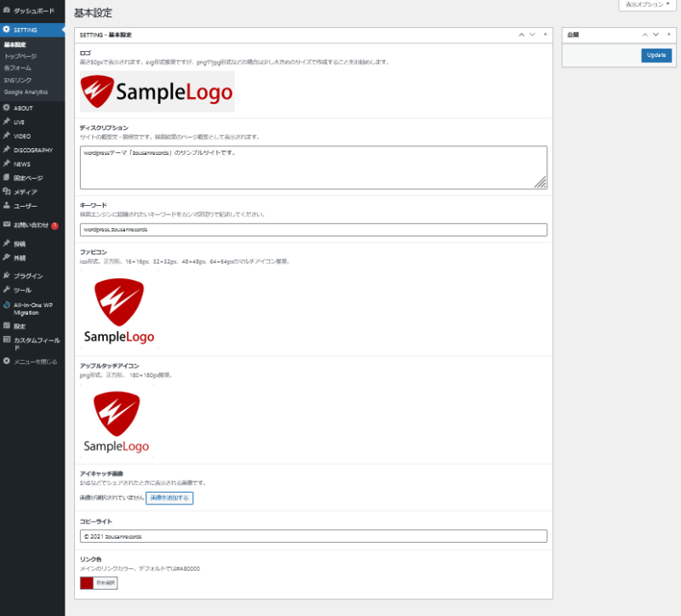Click the 画像を追加する add image button
Viewport: 681px width, 616px height.
[x=169, y=498]
